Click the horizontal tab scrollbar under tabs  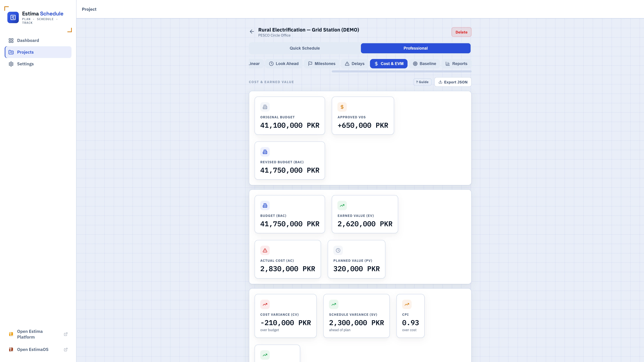(x=401, y=72)
